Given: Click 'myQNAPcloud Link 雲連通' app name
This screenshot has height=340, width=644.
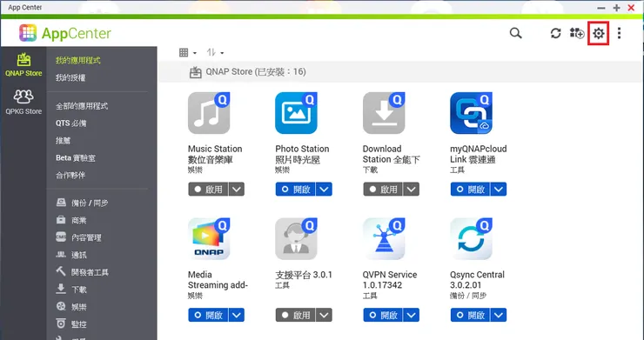Looking at the screenshot, I should (x=478, y=154).
